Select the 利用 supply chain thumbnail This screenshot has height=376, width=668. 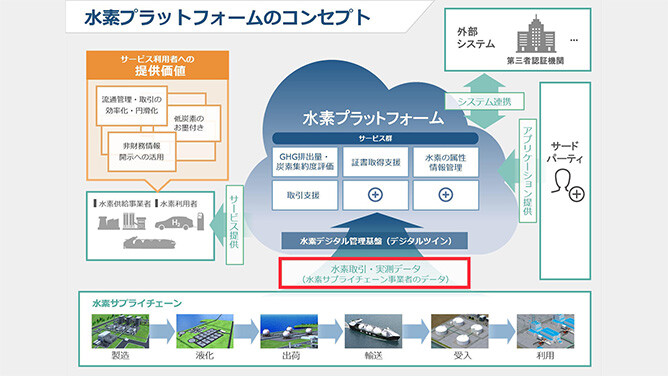[x=545, y=331]
